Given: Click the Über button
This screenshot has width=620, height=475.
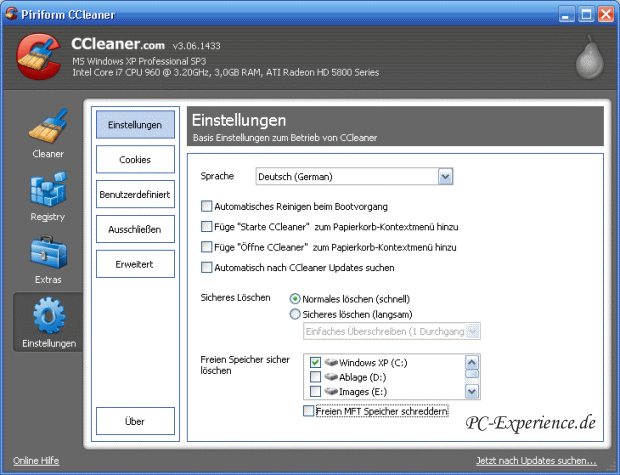Looking at the screenshot, I should tap(135, 421).
